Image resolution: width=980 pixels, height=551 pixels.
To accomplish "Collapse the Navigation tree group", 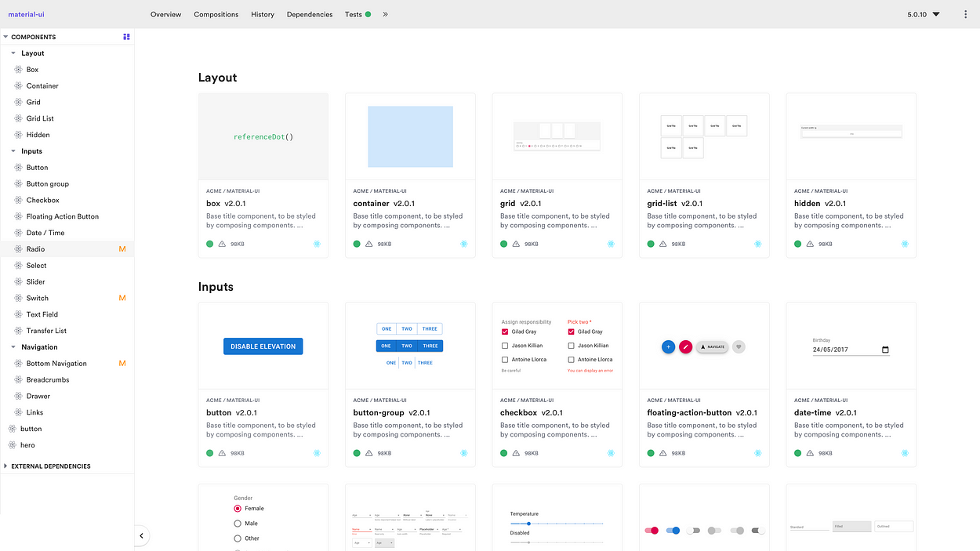I will coord(13,347).
